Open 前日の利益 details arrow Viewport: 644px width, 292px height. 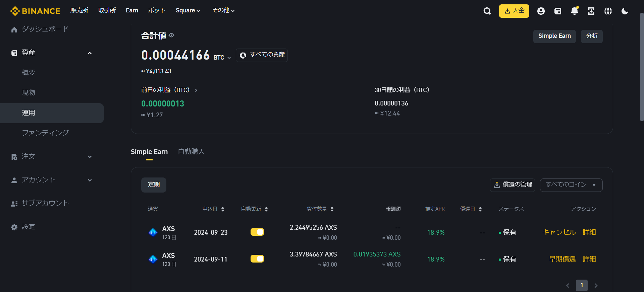coord(196,90)
